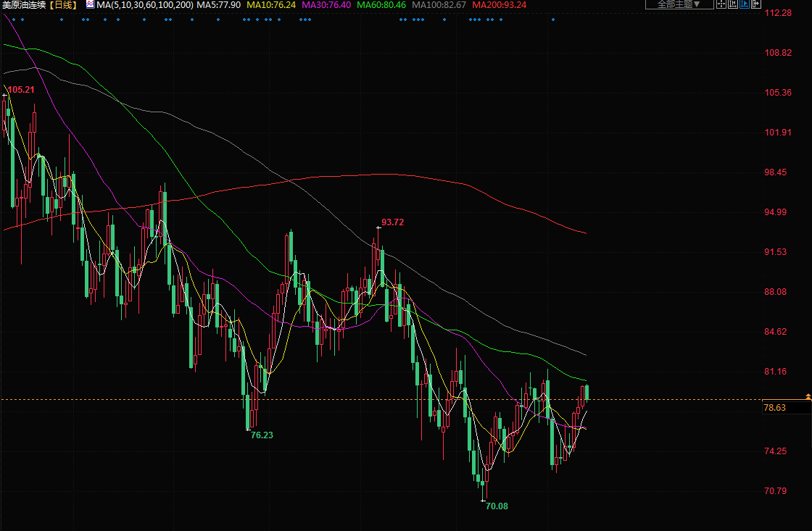
Task: Click the crosshair cursor icon in top toolbar
Action: 721,4
